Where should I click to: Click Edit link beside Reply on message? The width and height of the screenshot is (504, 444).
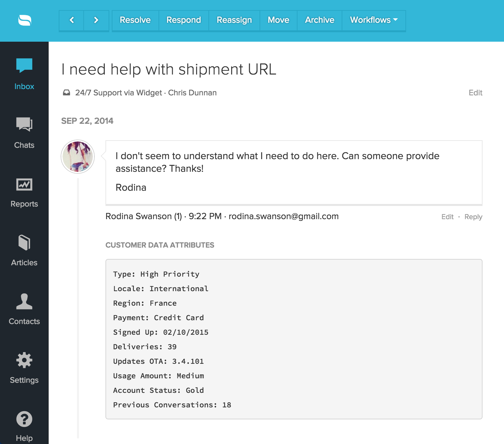pos(447,217)
